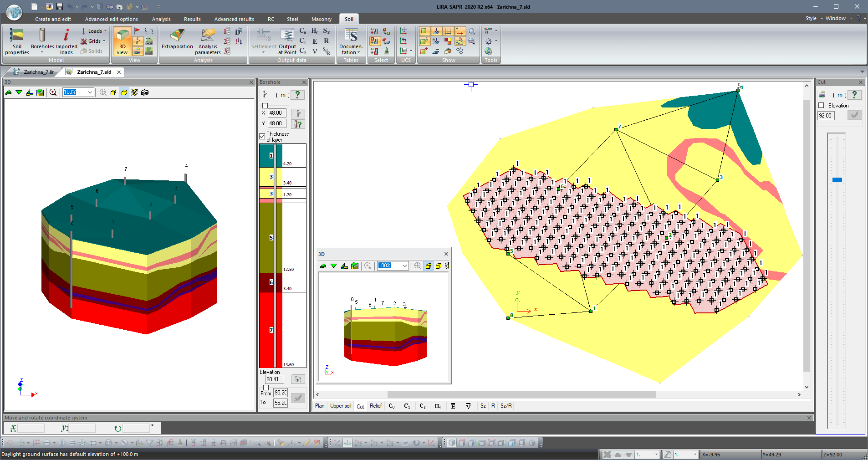The image size is (868, 460).
Task: Check the From/To range checkbox
Action: point(266,388)
